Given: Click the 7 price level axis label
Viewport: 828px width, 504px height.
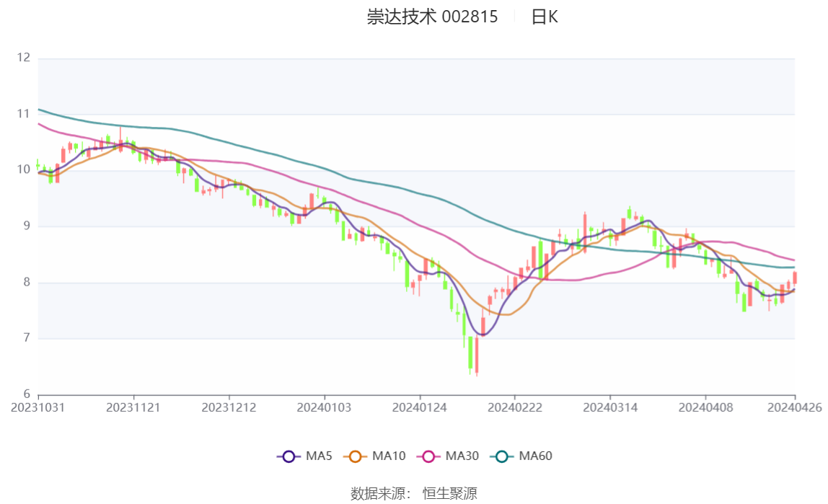Looking at the screenshot, I should pos(26,338).
